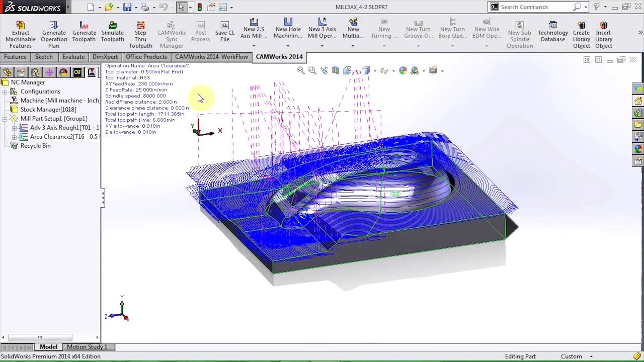Open a file with the folder icon
Viewport: 644px width, 362px height.
[109, 7]
